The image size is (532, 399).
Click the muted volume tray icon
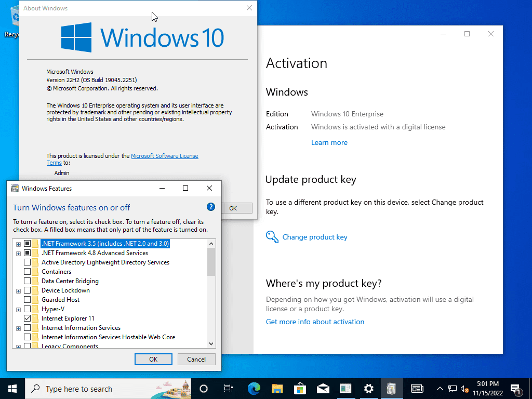(x=464, y=389)
